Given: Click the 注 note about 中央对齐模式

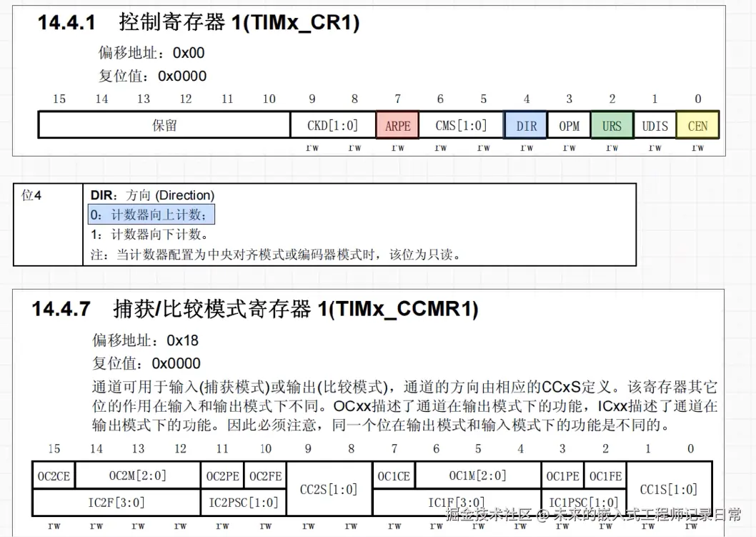Looking at the screenshot, I should pyautogui.click(x=275, y=255).
